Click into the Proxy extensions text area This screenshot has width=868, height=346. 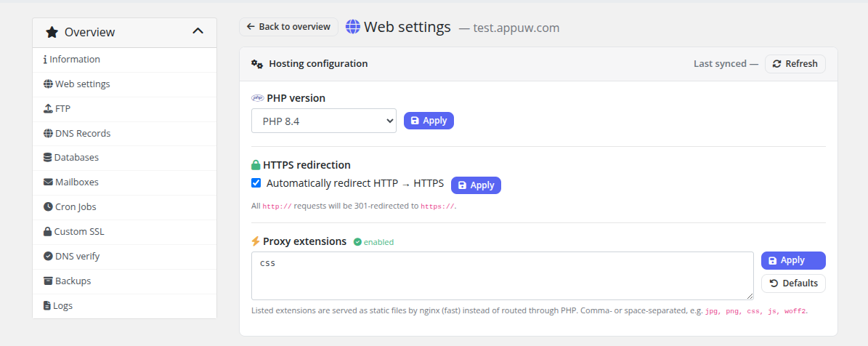pyautogui.click(x=502, y=275)
